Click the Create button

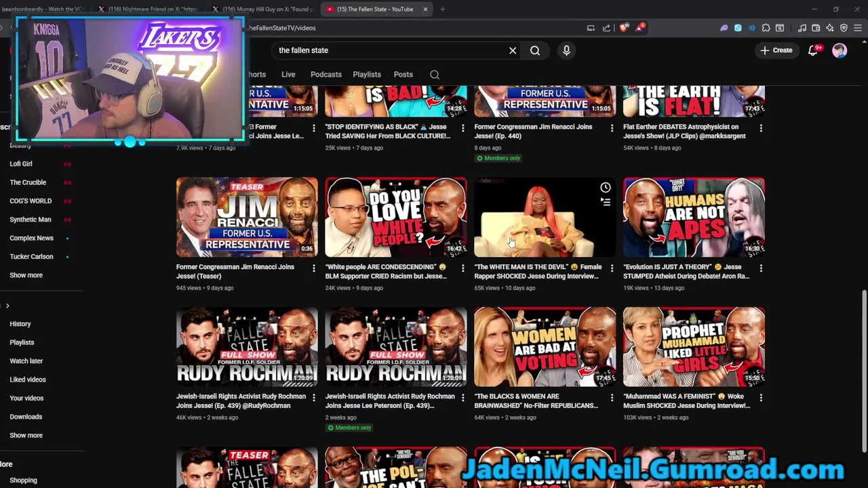pyautogui.click(x=776, y=50)
